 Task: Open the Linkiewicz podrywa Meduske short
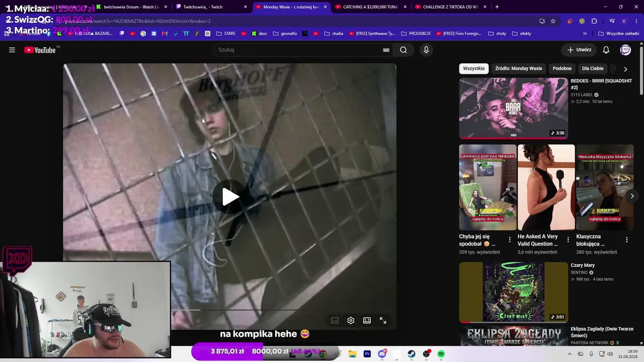[488, 187]
